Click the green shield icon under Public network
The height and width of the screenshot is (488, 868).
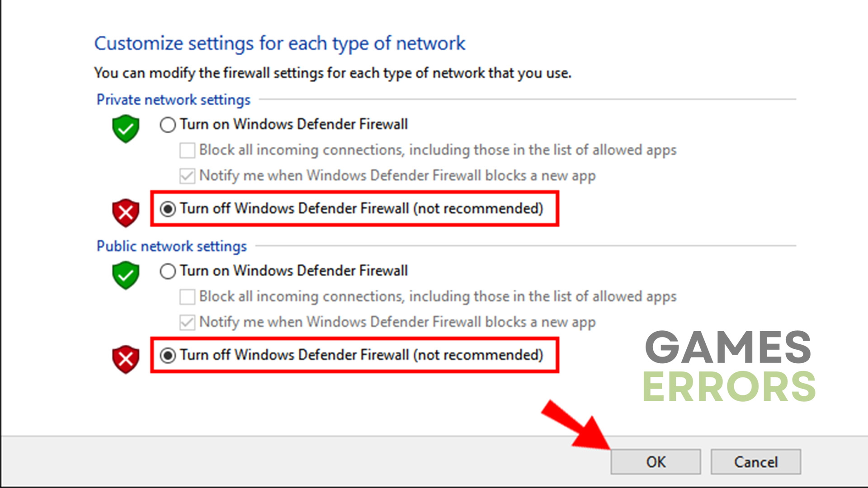pyautogui.click(x=126, y=275)
